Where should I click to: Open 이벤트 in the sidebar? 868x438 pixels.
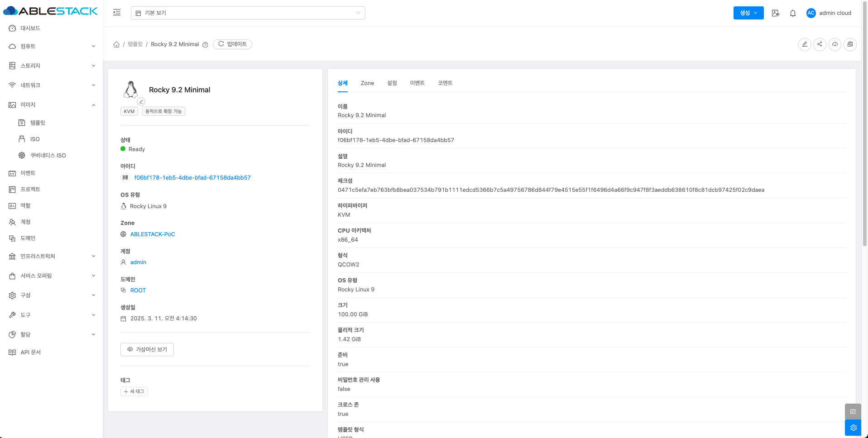28,173
